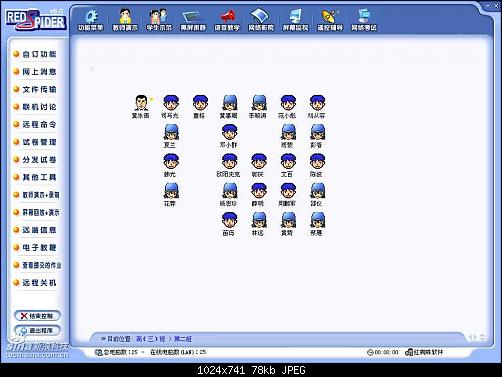
Task: Select student 夏兰 avatar
Action: coord(171,132)
